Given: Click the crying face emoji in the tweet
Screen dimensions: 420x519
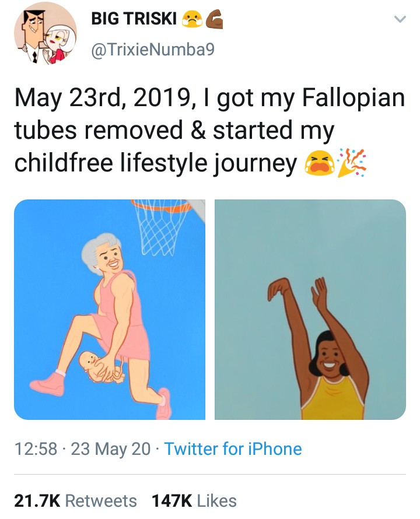Looking at the screenshot, I should [x=316, y=164].
